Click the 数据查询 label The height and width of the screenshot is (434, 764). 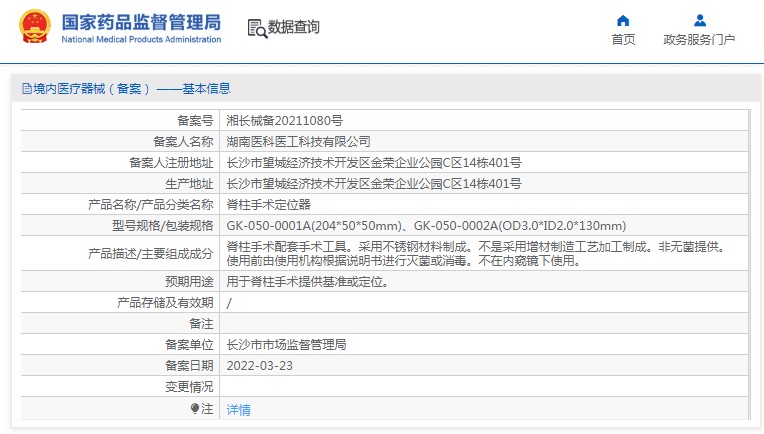(294, 27)
